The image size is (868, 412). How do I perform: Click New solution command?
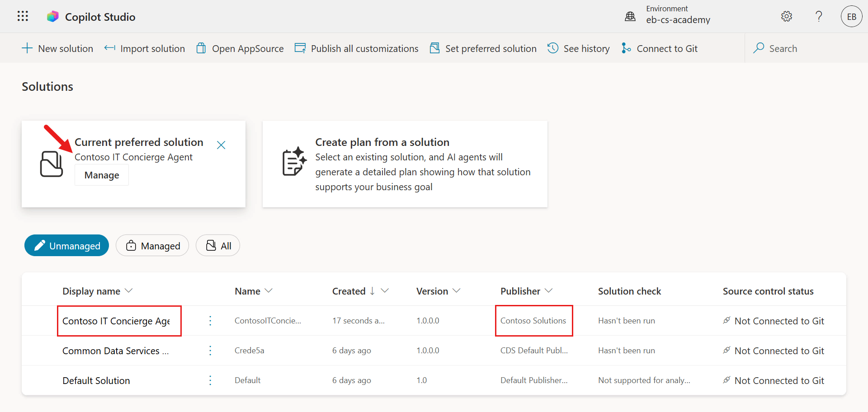[x=57, y=48]
